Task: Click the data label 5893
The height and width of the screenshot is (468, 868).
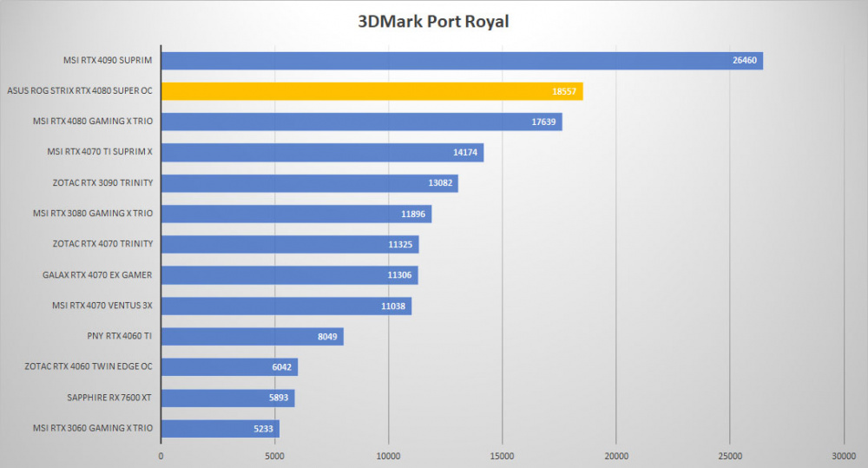Action: 279,398
